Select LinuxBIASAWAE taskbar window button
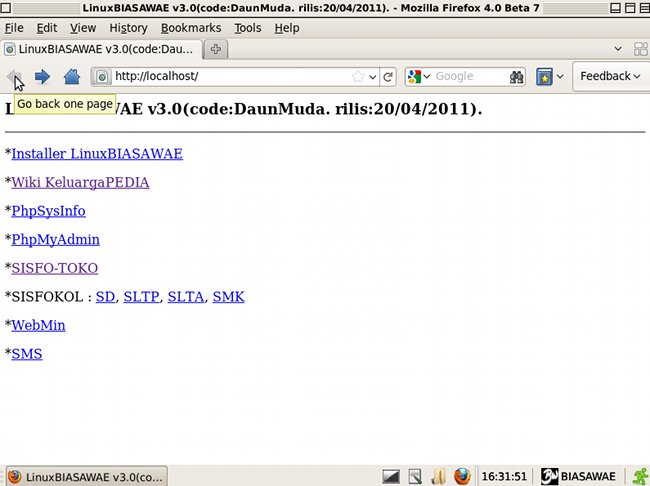 86,477
